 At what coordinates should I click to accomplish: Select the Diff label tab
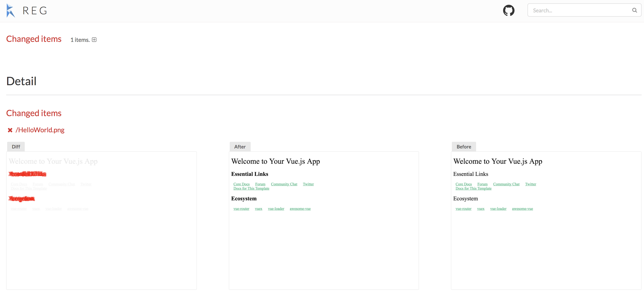tap(16, 147)
